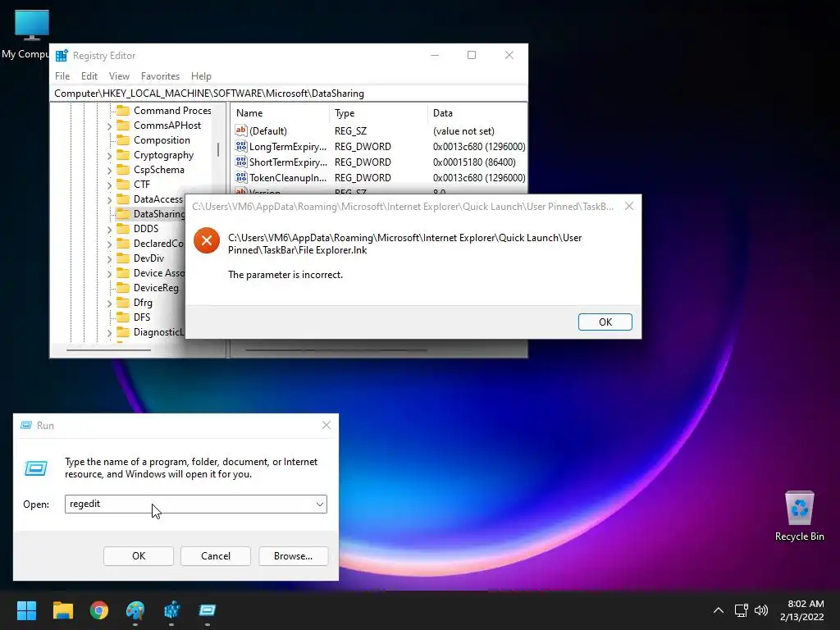Select the Run dialog taskbar icon
The height and width of the screenshot is (630, 840).
tap(208, 610)
